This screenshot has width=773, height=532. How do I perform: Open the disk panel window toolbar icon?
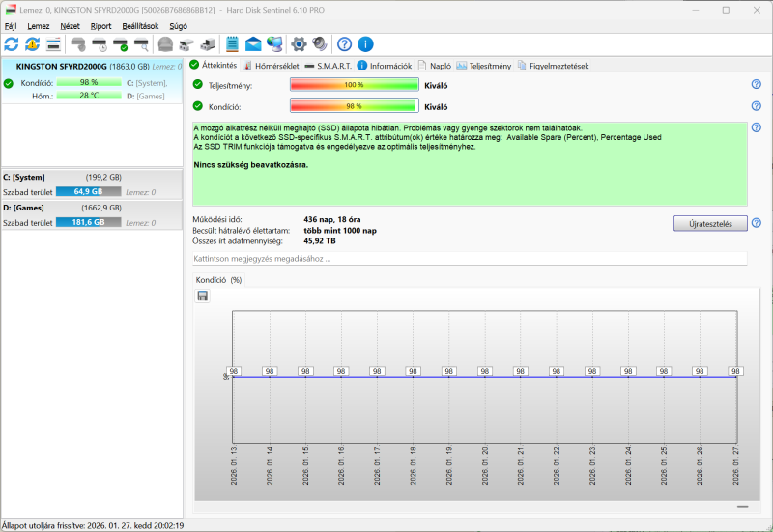click(x=53, y=44)
